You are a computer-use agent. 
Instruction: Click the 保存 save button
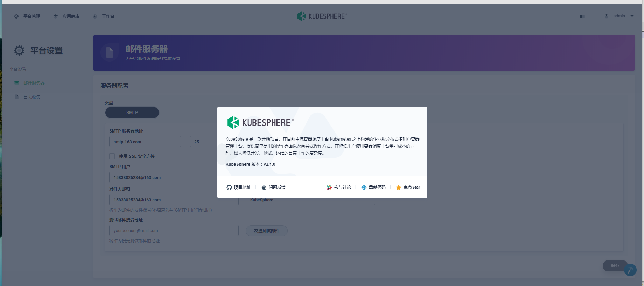(615, 266)
